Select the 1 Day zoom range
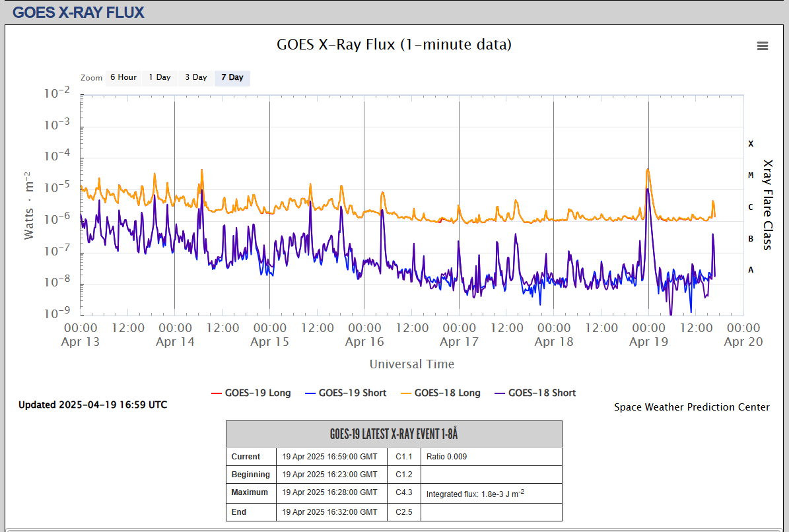 pos(160,77)
